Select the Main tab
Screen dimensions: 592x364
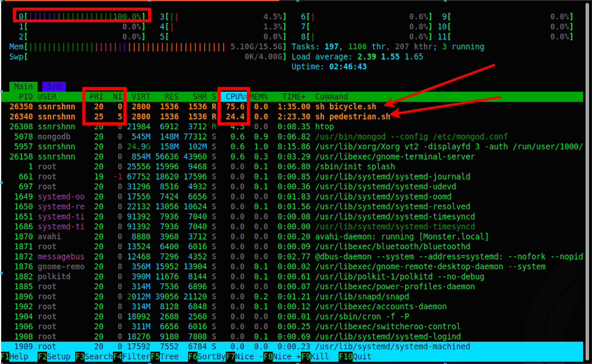22,86
